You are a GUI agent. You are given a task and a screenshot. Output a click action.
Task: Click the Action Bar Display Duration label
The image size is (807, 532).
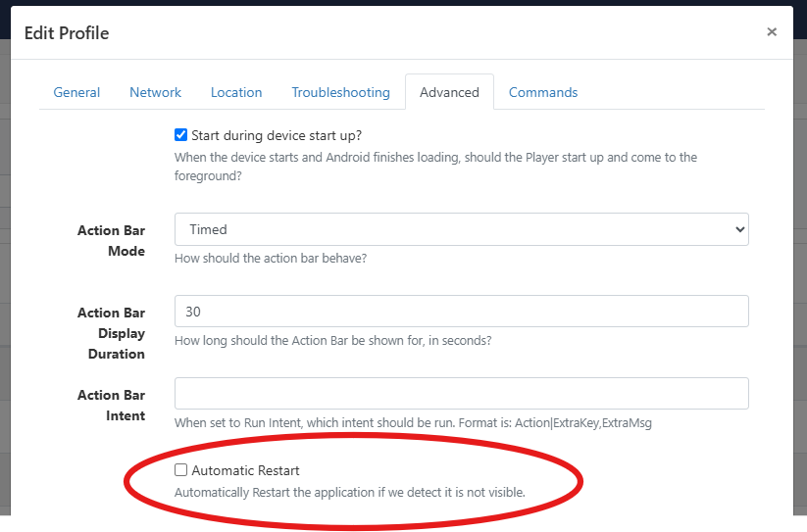[x=111, y=333]
